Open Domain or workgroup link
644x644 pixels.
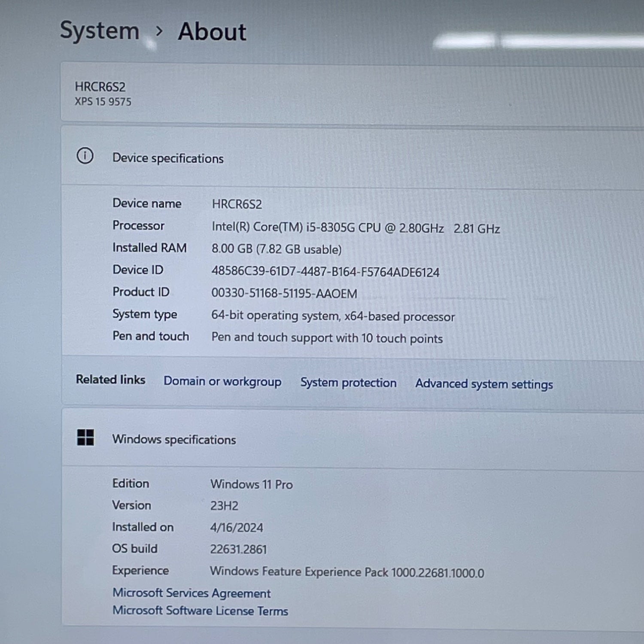tap(222, 381)
